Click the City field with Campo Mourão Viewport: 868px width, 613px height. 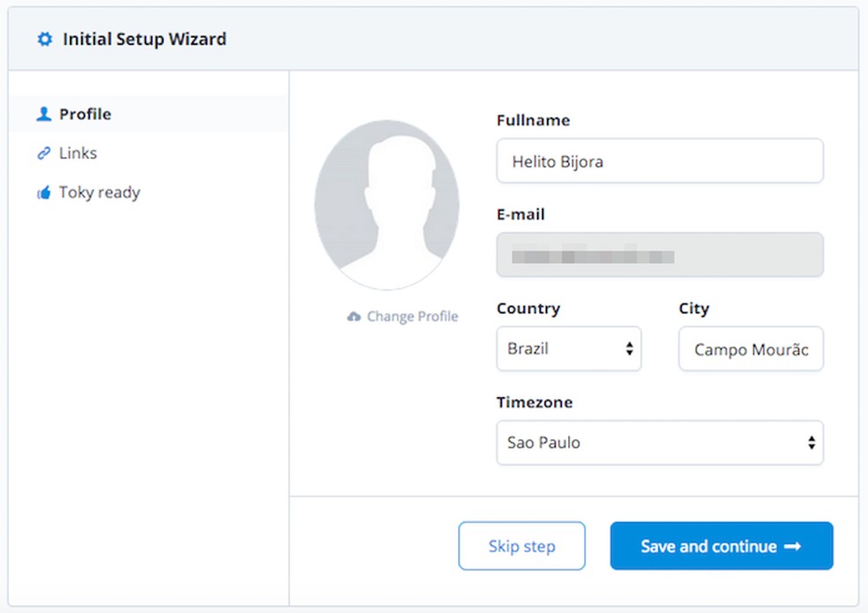(750, 349)
